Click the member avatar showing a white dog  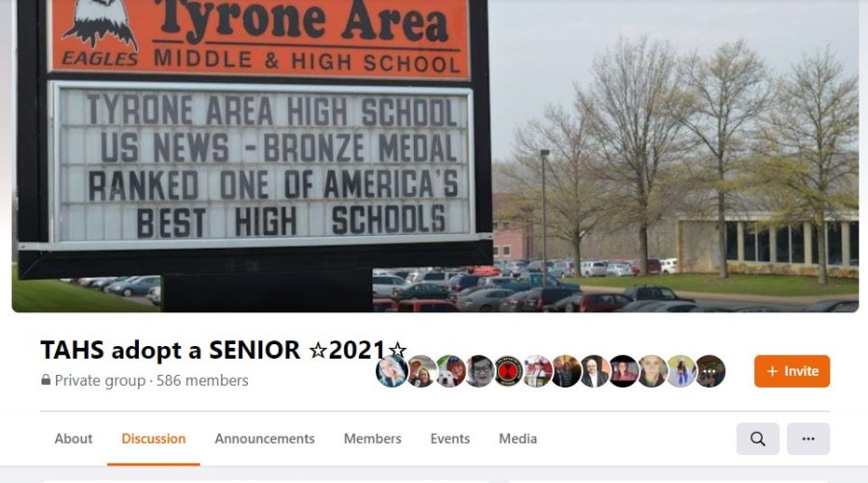point(450,371)
